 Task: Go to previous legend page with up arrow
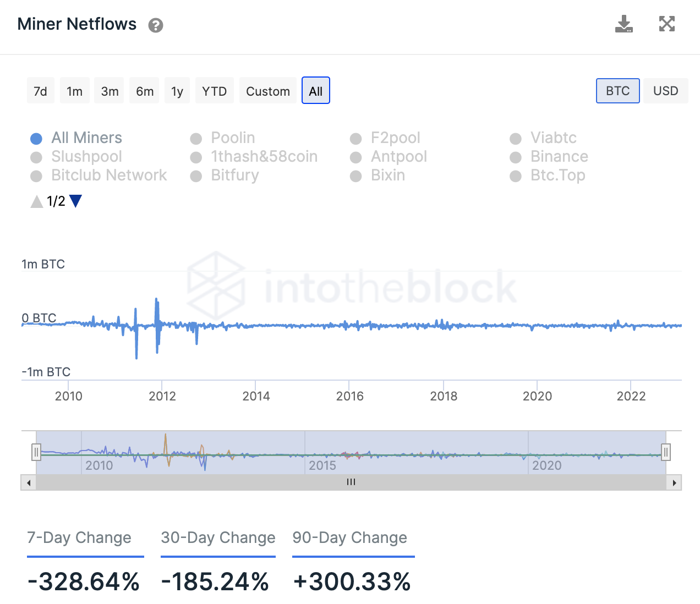(x=37, y=201)
